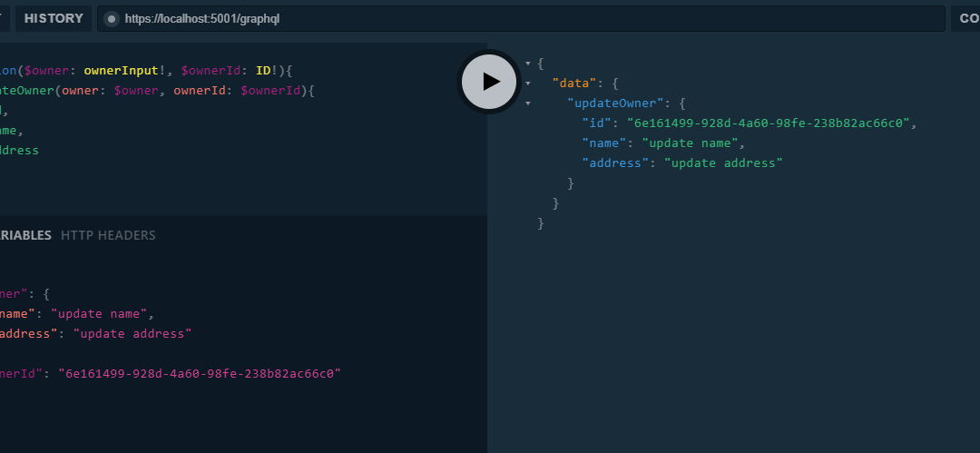Click "update address" value in variables editor
Screen dimensions: 980x453
pos(132,333)
